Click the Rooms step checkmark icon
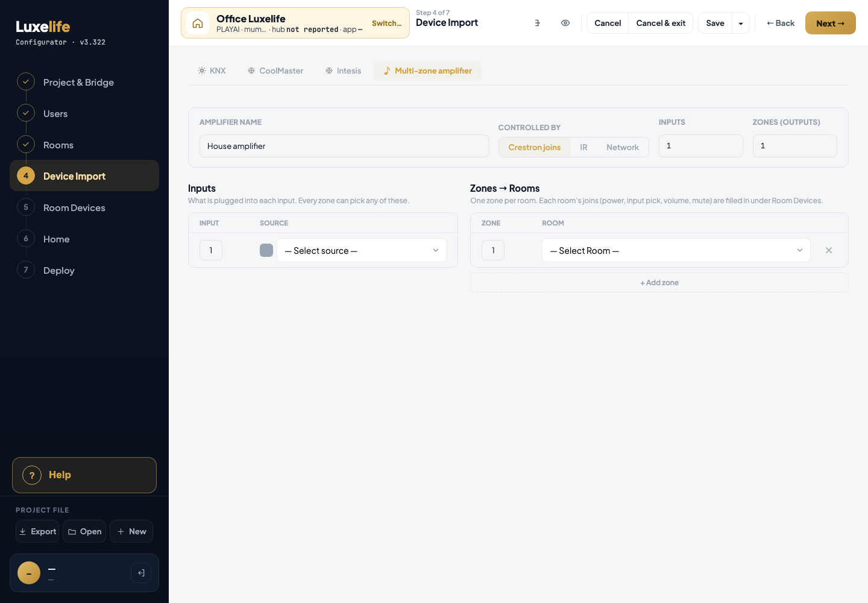Image resolution: width=868 pixels, height=603 pixels. tap(26, 144)
